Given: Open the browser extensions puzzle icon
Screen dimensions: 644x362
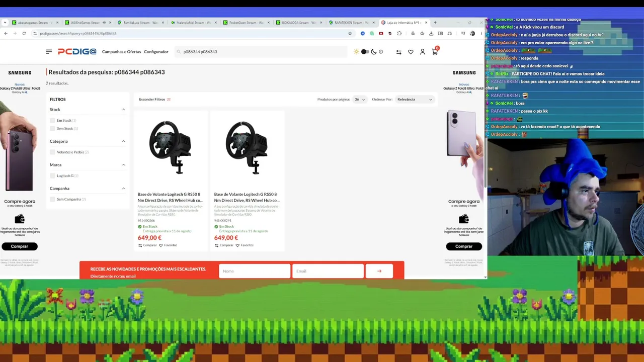Looking at the screenshot, I should [x=399, y=33].
